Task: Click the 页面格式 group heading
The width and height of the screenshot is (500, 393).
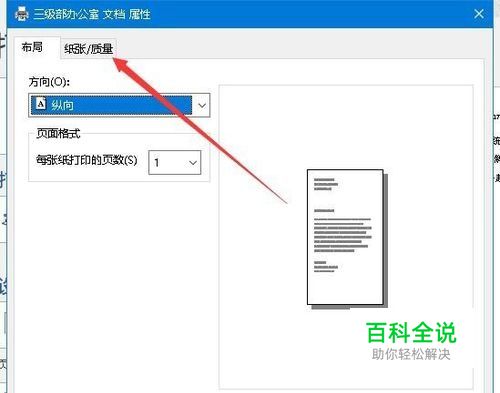Action: coord(58,133)
